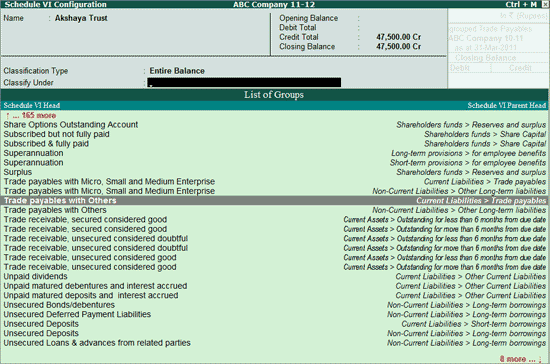Choose Share Options Outstanding Account
The image size is (550, 364).
(x=275, y=125)
